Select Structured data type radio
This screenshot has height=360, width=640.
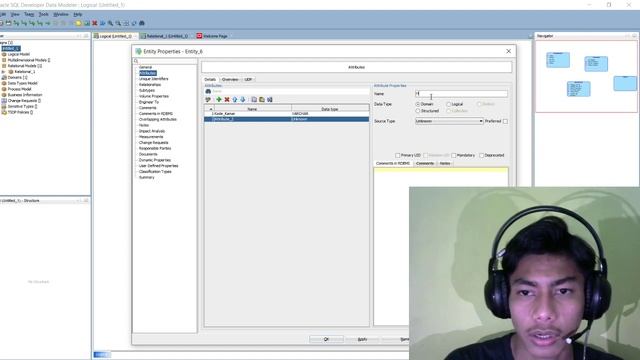(x=418, y=111)
